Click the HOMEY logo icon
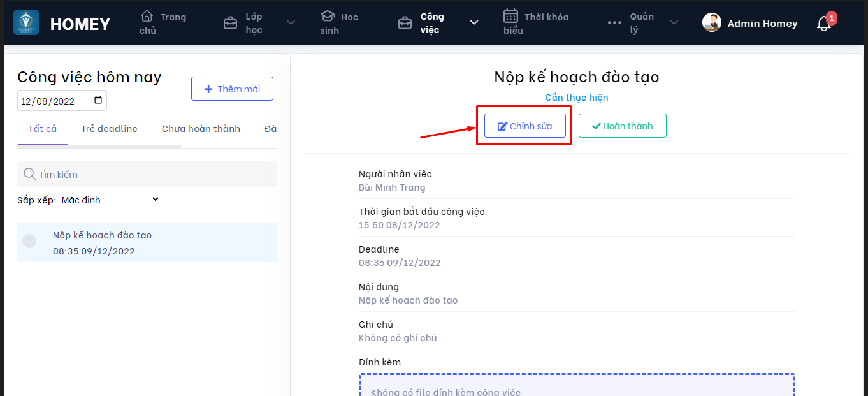 26,23
